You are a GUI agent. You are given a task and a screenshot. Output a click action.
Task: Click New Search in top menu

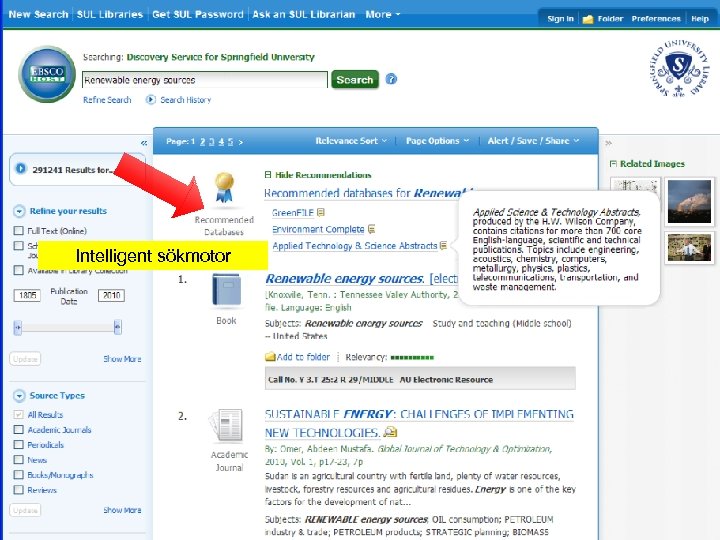[x=38, y=14]
